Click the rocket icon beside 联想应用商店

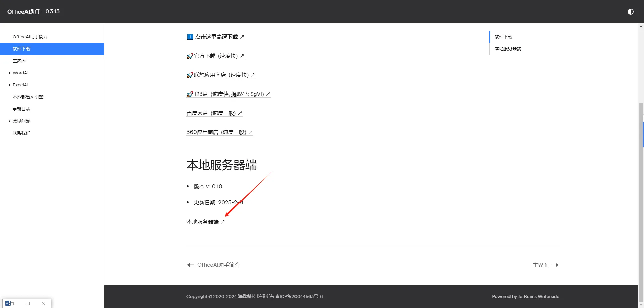[190, 75]
